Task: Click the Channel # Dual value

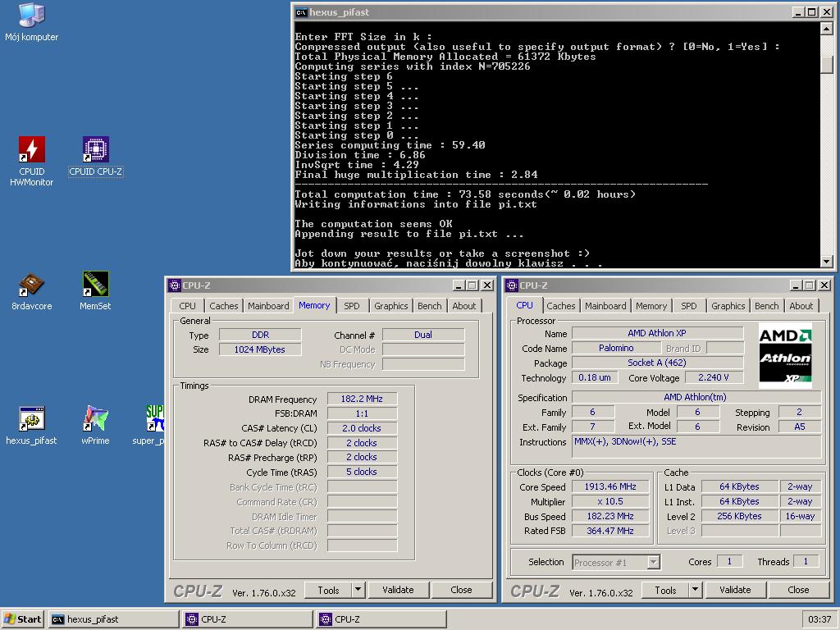Action: click(423, 335)
